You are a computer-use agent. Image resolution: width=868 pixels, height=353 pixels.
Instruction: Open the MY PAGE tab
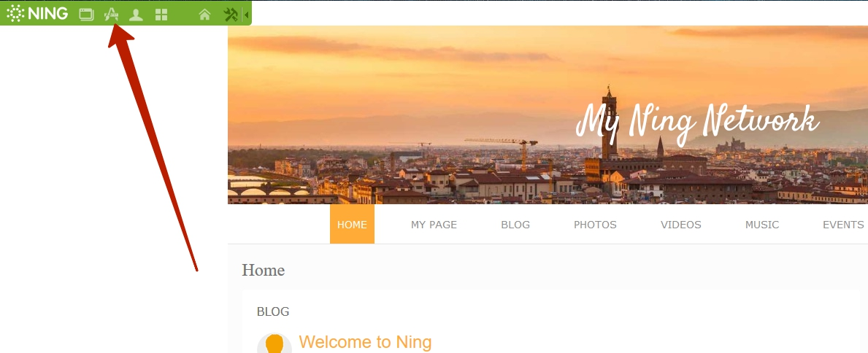pyautogui.click(x=434, y=225)
